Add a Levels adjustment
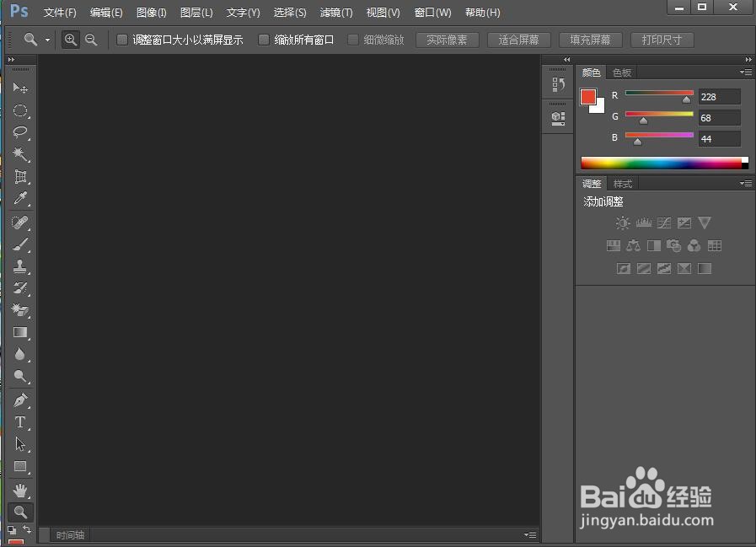 coord(644,223)
